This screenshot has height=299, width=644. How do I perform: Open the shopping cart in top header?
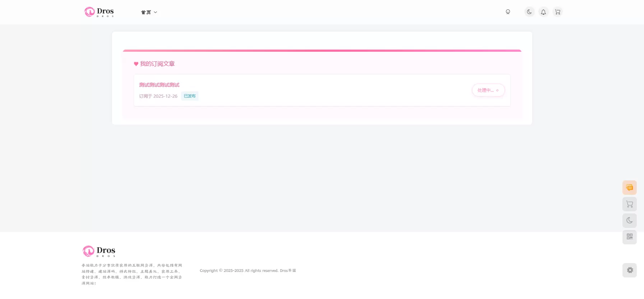(x=557, y=12)
